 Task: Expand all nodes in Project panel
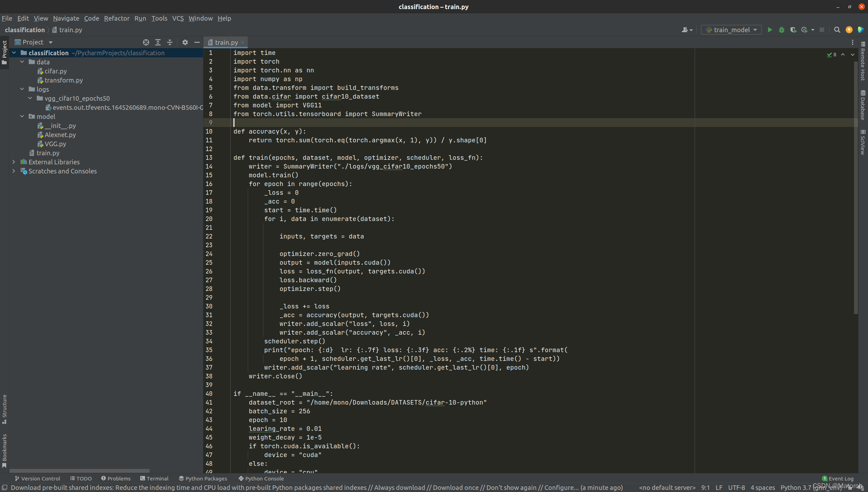(x=158, y=42)
